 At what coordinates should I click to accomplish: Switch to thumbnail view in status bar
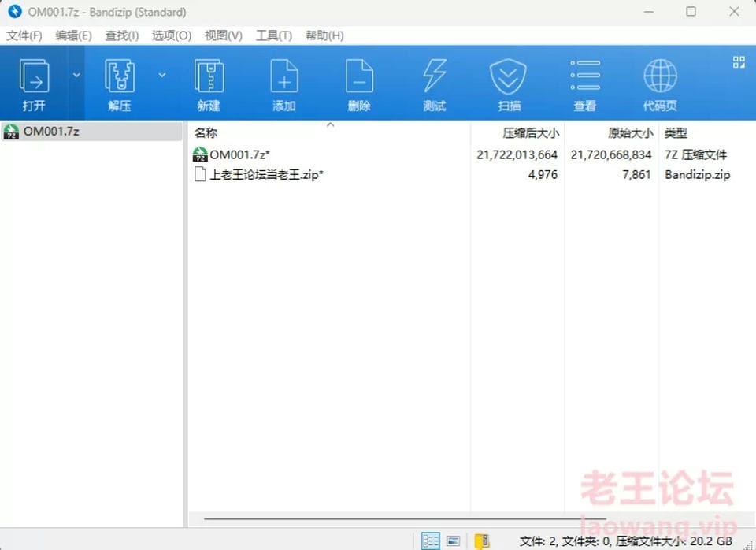tap(454, 541)
